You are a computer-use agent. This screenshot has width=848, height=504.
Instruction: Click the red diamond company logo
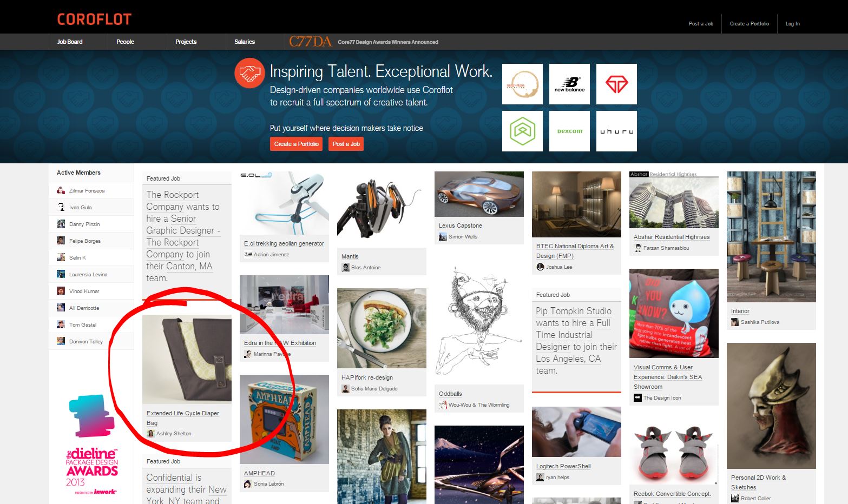pyautogui.click(x=616, y=84)
